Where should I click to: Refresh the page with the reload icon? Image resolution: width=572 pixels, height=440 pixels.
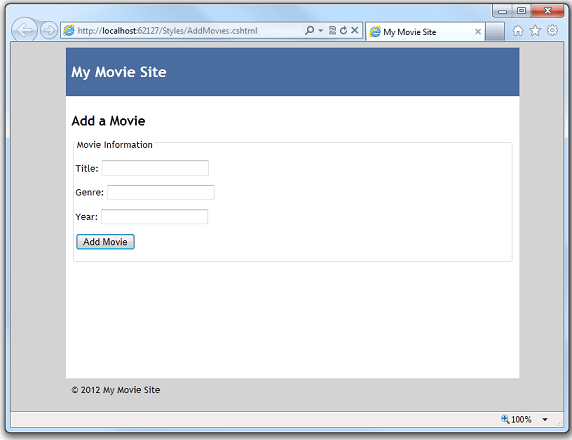pyautogui.click(x=343, y=30)
